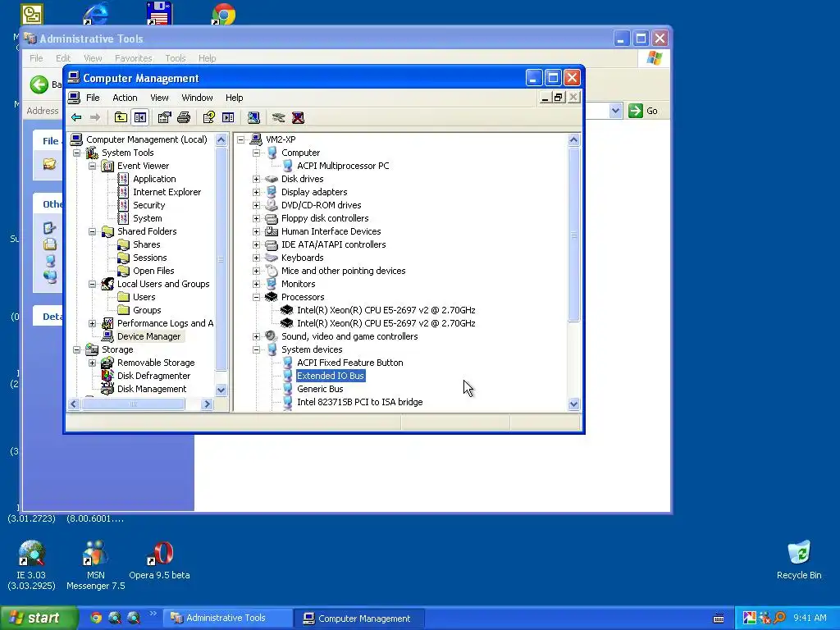
Task: Click the VM2-XP computer root icon
Action: coord(256,139)
